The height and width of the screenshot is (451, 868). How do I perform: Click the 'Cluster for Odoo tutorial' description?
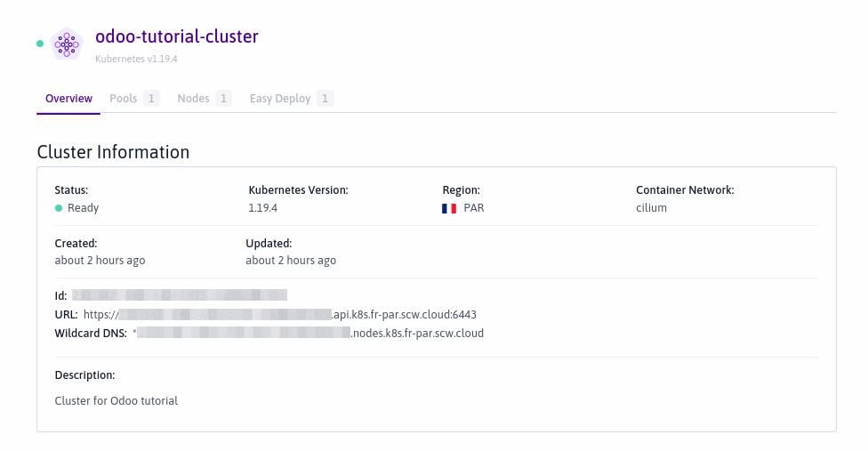117,401
